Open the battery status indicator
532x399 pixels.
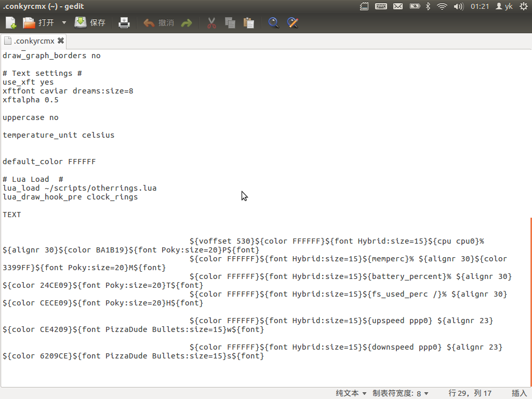[x=415, y=6]
